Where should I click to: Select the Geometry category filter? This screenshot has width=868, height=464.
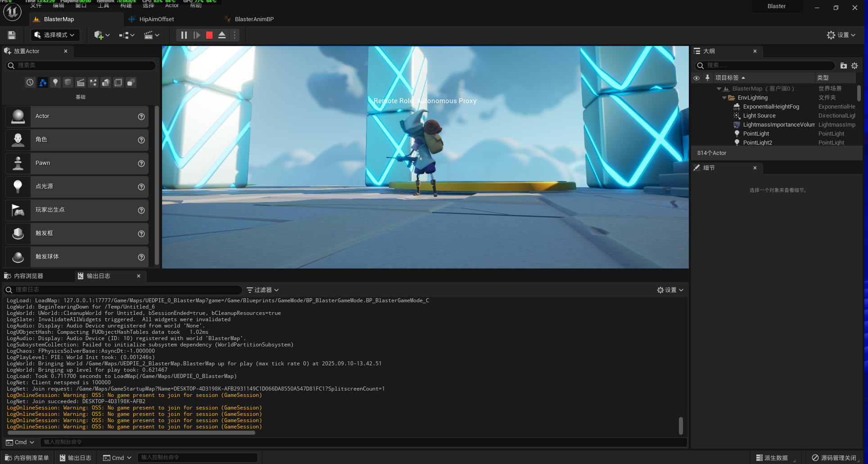106,82
